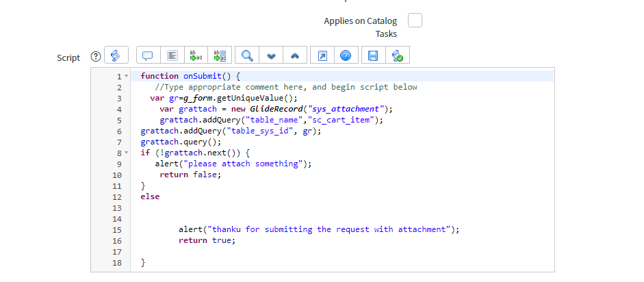Collapse the if block on line 8

tap(126, 153)
